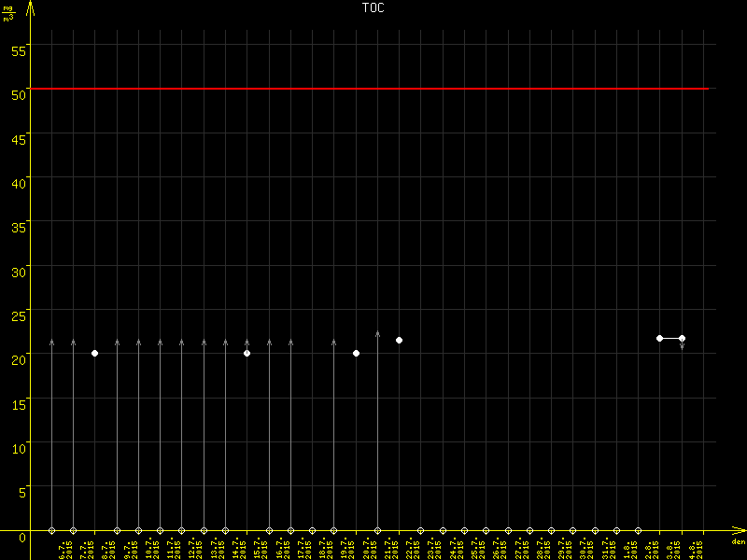Click the 55 value on the Y-axis

18,46
